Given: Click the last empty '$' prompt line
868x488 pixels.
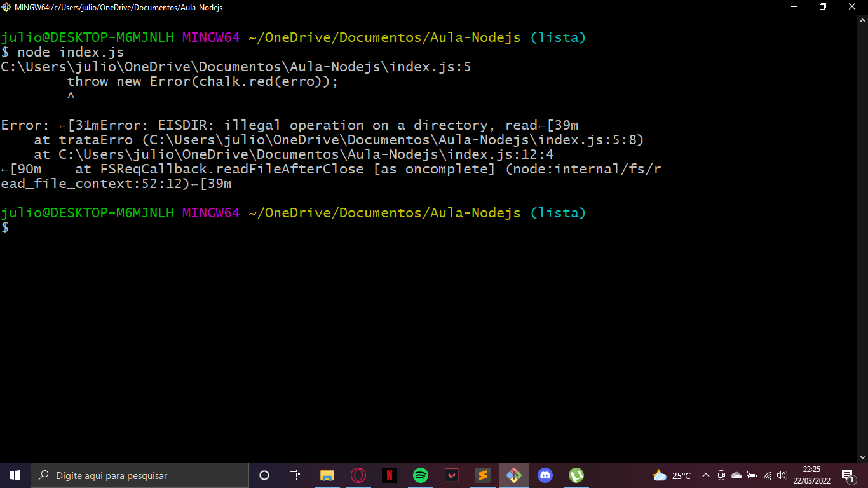Looking at the screenshot, I should click(x=5, y=227).
